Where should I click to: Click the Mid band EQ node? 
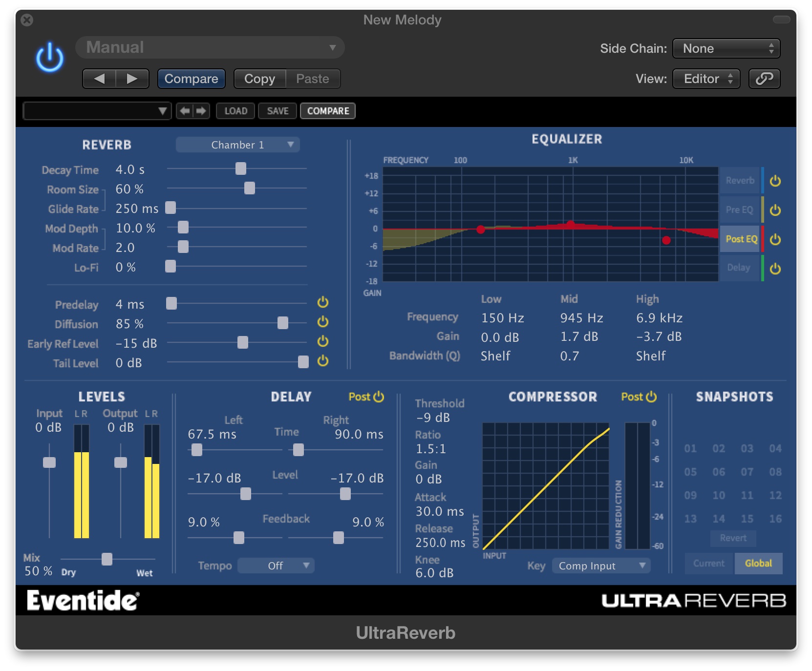coord(570,224)
